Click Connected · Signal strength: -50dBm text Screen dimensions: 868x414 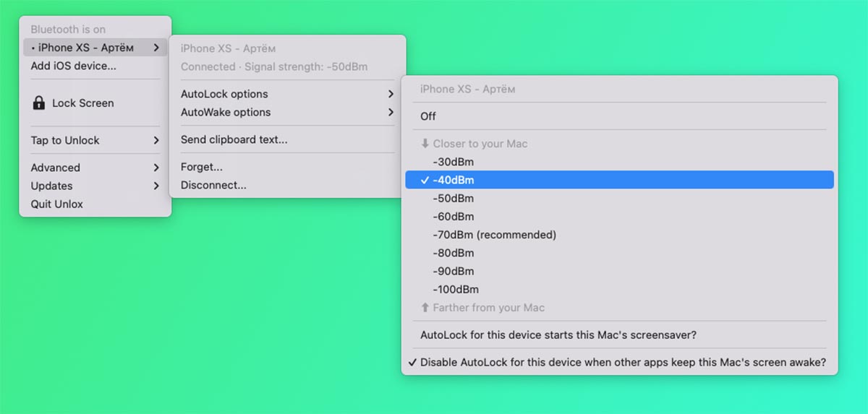point(274,66)
